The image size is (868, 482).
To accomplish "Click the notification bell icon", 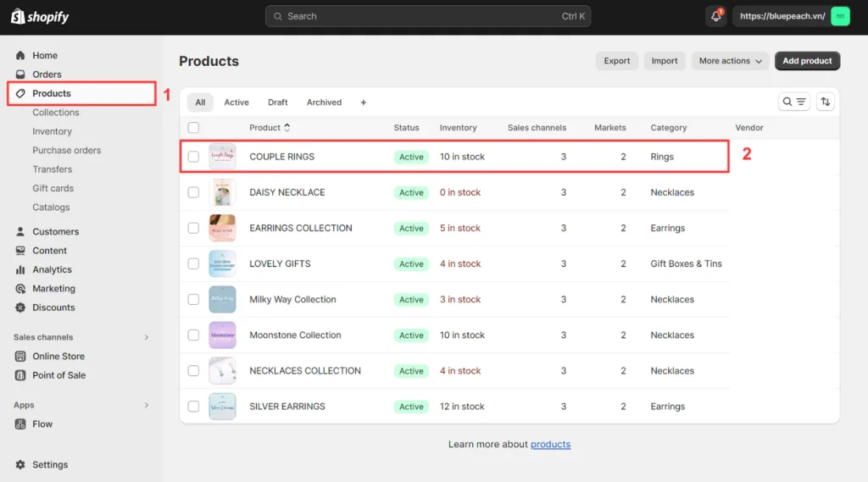I will pos(716,16).
